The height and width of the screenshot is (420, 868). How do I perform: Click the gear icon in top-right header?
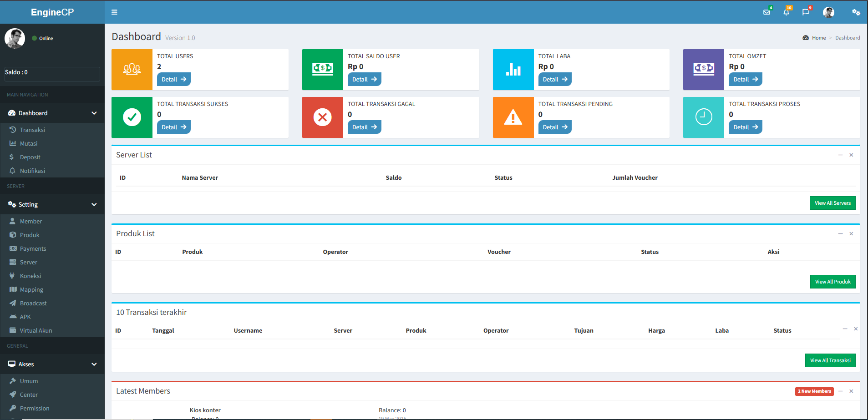point(856,12)
